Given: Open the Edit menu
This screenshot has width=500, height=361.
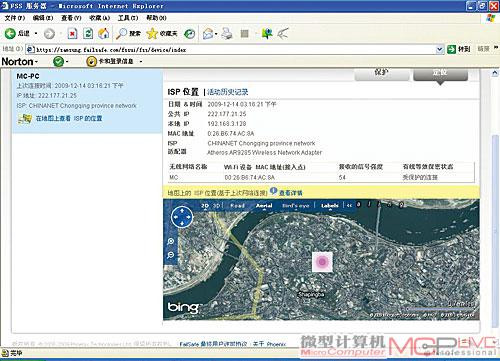Looking at the screenshot, I should tap(43, 18).
